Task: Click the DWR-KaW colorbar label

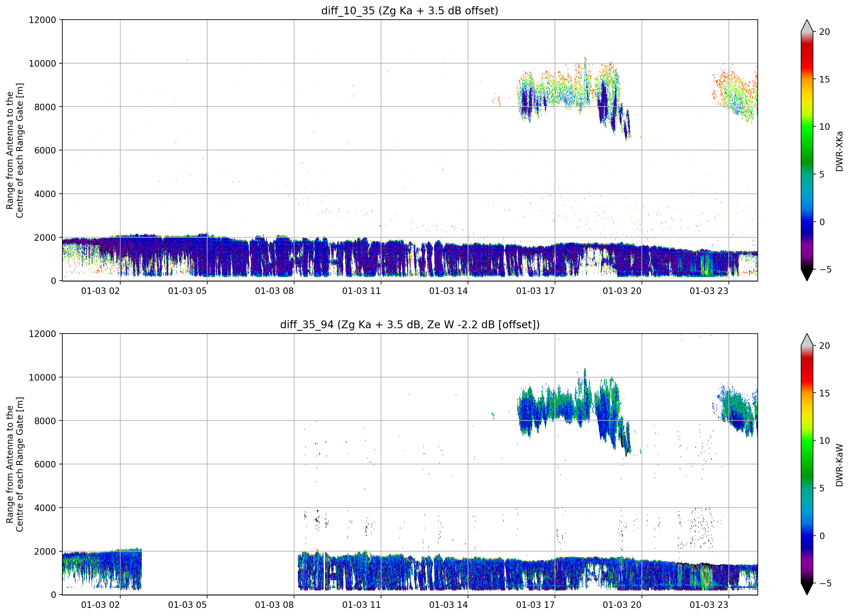Action: pyautogui.click(x=839, y=465)
